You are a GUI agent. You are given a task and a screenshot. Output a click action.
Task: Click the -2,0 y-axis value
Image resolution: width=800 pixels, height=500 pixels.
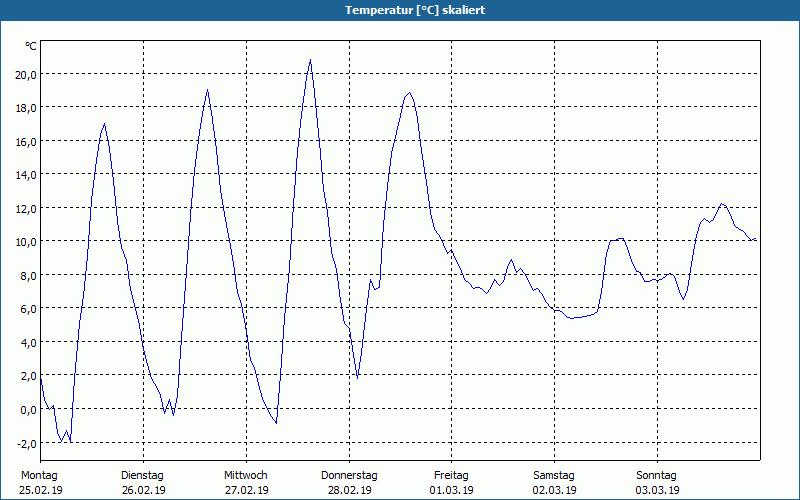(27, 444)
